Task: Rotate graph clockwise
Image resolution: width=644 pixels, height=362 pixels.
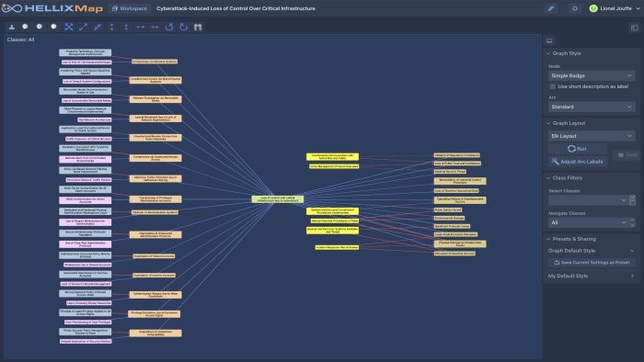Action: (x=184, y=27)
